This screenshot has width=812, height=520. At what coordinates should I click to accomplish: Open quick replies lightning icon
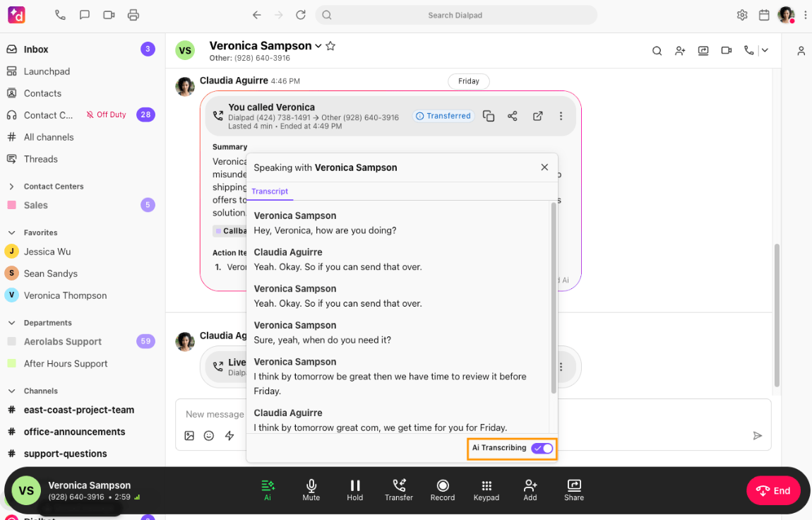(x=229, y=436)
